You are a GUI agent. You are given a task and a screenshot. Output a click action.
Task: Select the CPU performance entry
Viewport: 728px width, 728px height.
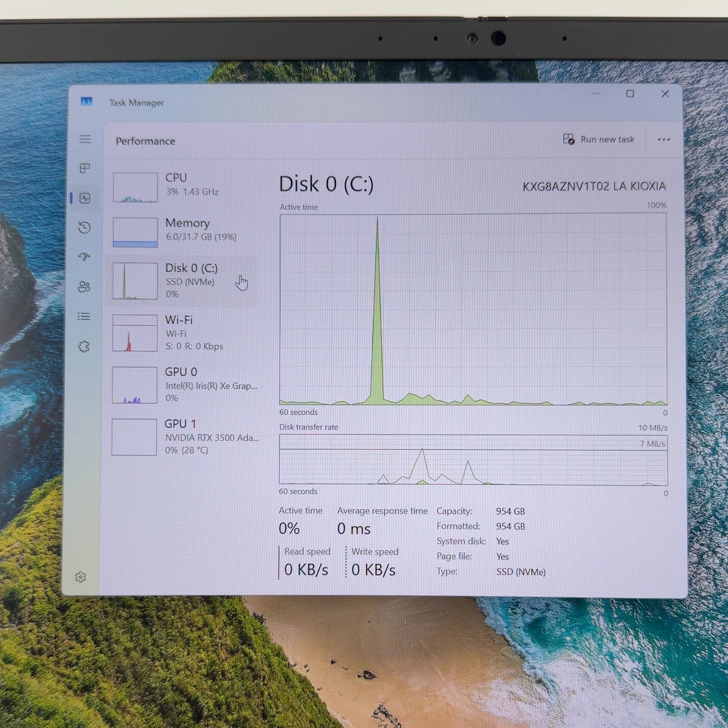click(x=183, y=187)
